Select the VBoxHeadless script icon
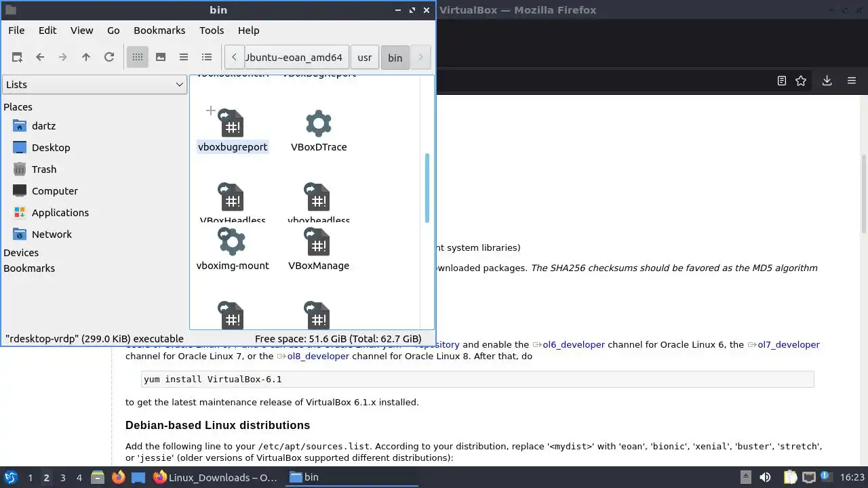This screenshot has width=868, height=488. tap(232, 197)
